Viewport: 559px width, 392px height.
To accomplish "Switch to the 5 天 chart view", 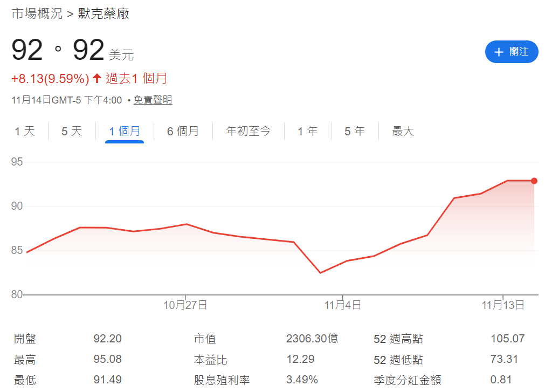I will (71, 130).
